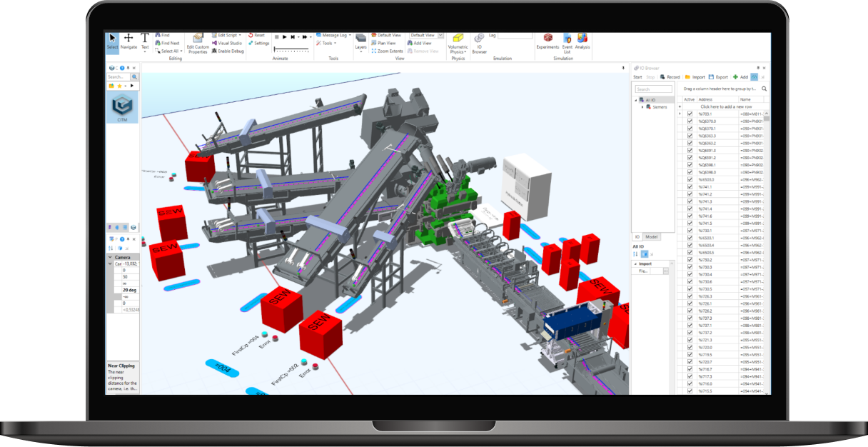Viewport: 868px width, 447px height.
Task: Uncheck Active for address %I741.1
Action: (x=690, y=187)
